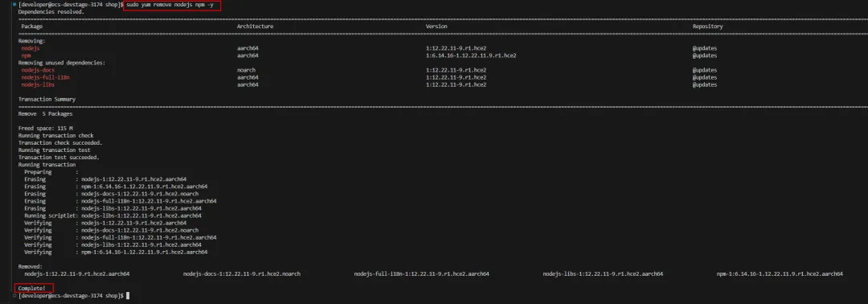
Task: Click 'Removing unused dependencies:' label
Action: tap(62, 63)
